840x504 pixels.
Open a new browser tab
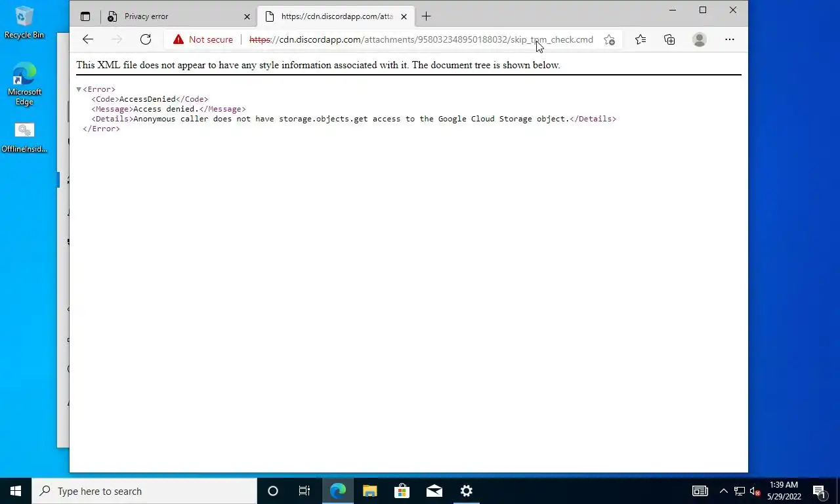click(427, 16)
